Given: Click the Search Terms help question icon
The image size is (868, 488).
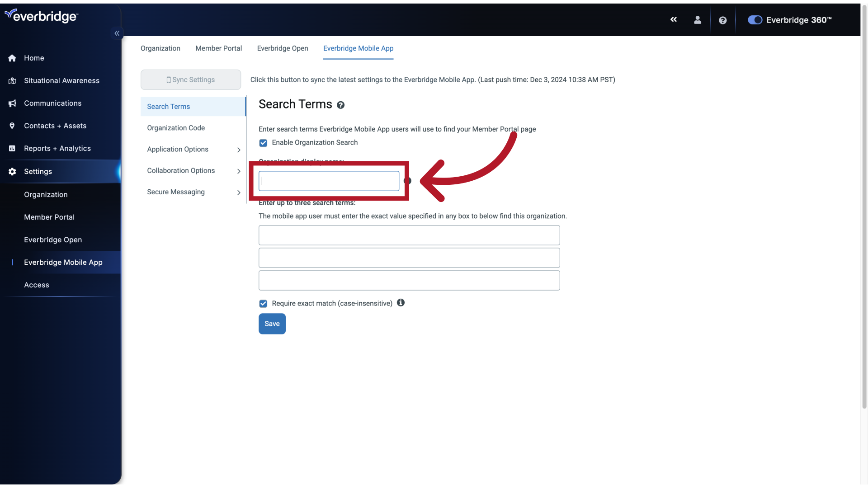Looking at the screenshot, I should click(340, 105).
